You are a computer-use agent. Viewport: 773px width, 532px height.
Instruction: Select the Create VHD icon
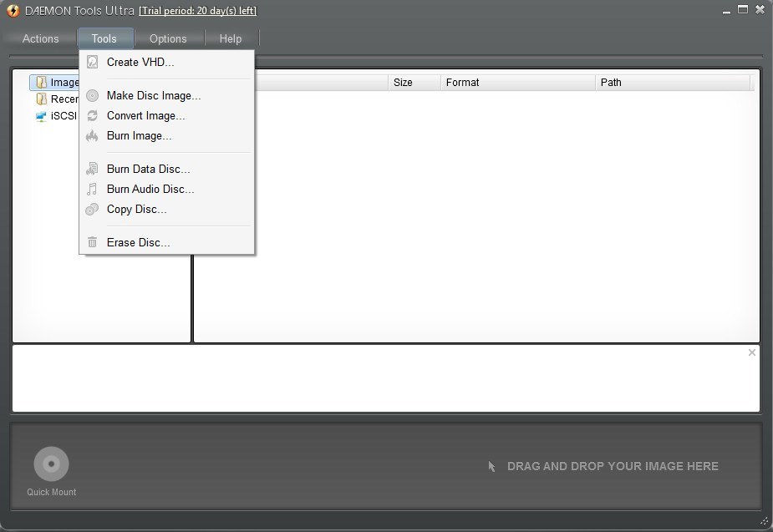click(x=92, y=62)
